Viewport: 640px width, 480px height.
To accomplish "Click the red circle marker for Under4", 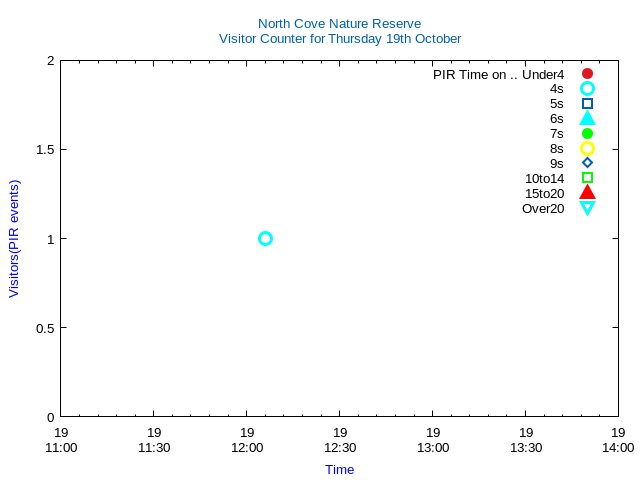I will point(587,74).
